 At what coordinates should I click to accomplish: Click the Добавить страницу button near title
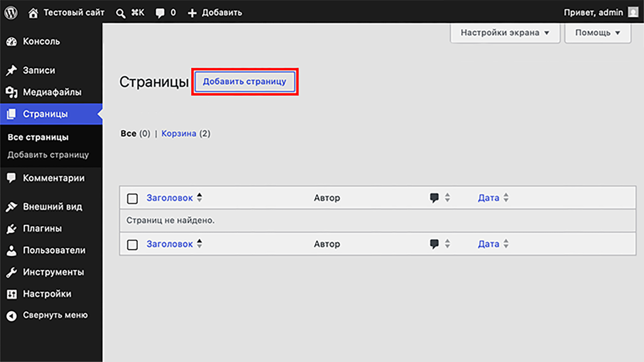pyautogui.click(x=245, y=82)
